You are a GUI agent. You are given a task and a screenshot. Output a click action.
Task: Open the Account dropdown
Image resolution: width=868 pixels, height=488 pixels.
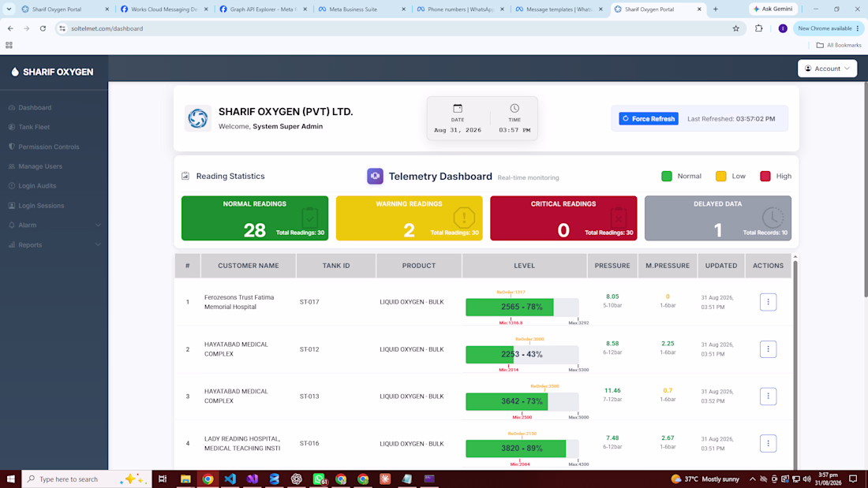827,69
